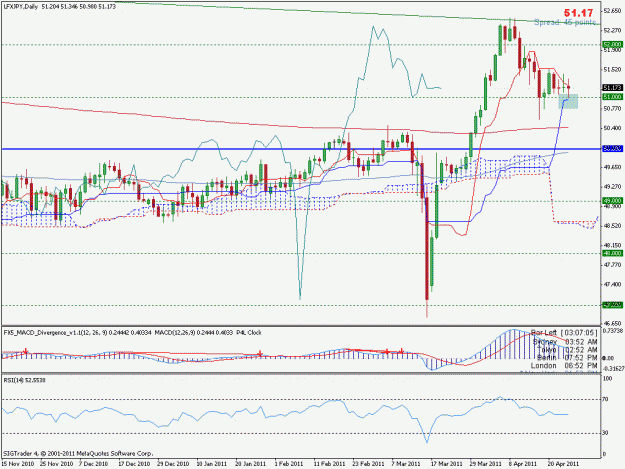Click the green 51.000 level price tag
Viewport: 625px width, 469px height.
pyautogui.click(x=613, y=97)
